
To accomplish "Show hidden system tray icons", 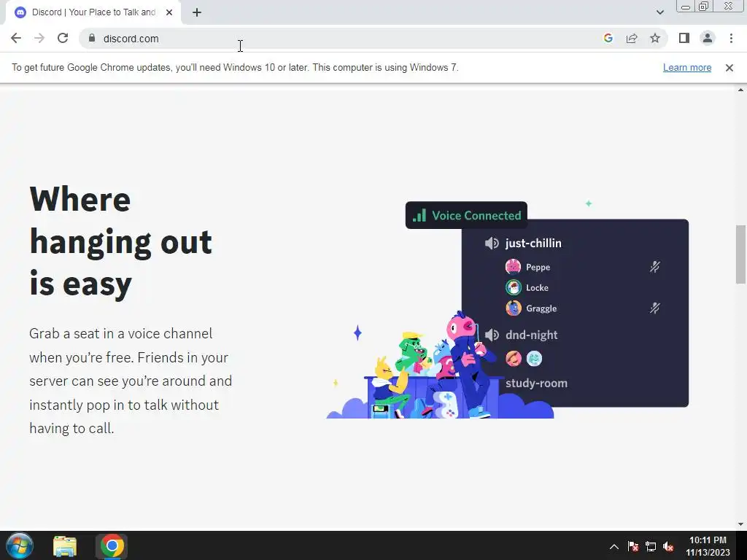I will (614, 547).
